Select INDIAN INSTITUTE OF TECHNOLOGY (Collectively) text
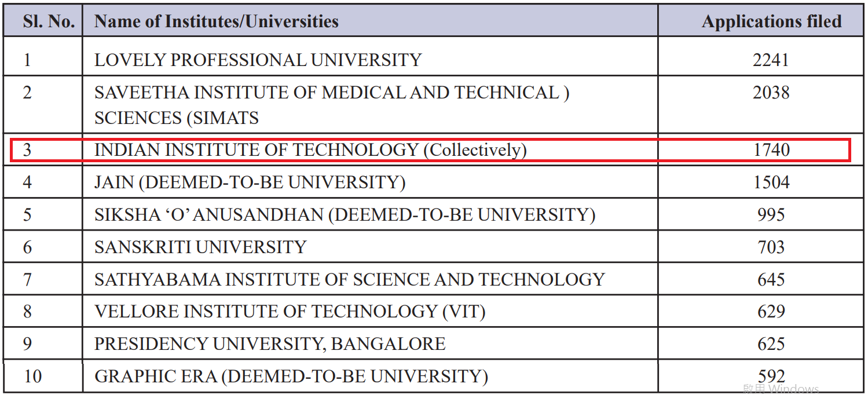This screenshot has height=398, width=868. pos(310,150)
